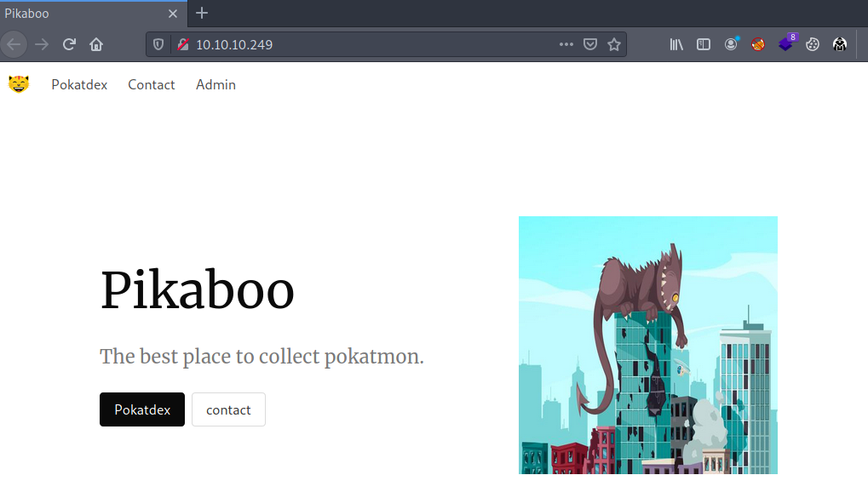Go to the browser home page

click(x=96, y=44)
